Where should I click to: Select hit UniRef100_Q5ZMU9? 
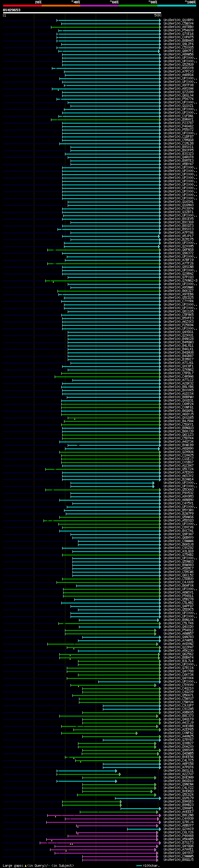178,65
